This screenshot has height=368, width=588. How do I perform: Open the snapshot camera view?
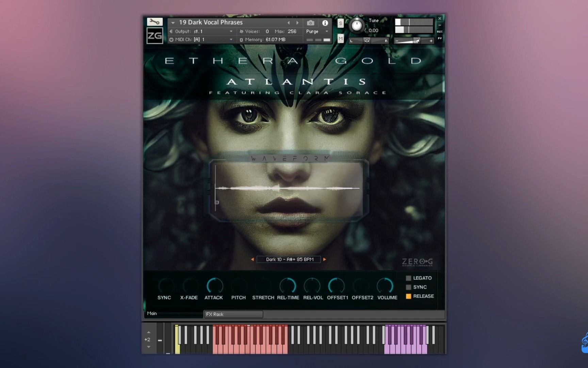pos(310,23)
